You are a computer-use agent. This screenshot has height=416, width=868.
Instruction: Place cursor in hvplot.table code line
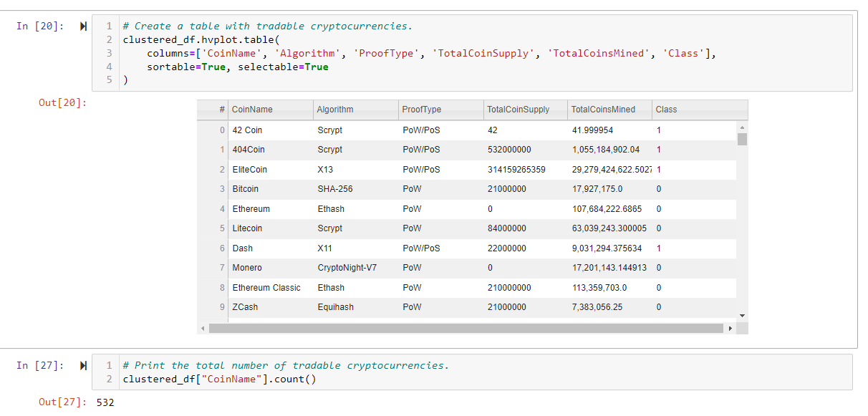200,40
